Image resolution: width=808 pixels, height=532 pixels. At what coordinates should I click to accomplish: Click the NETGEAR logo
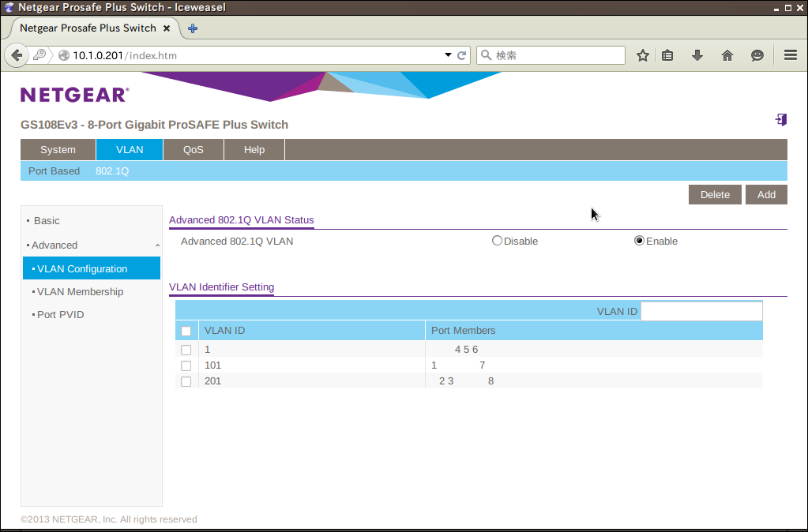(x=75, y=95)
